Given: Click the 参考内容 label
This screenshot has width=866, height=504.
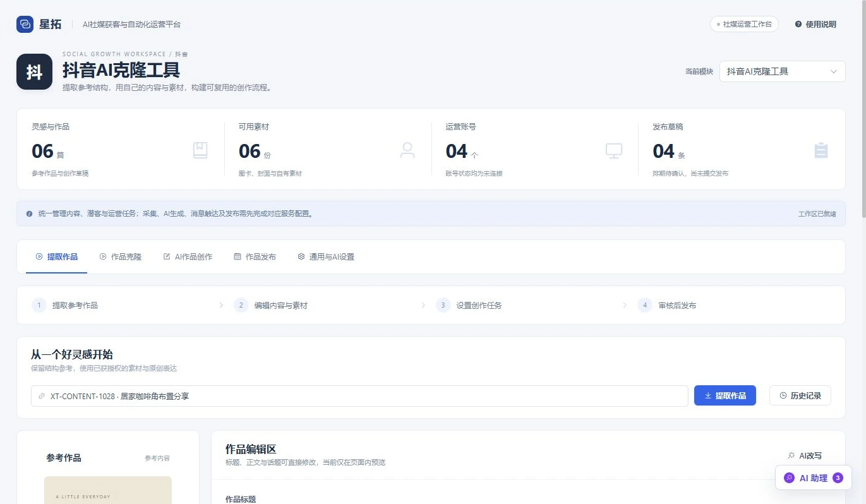Looking at the screenshot, I should [x=157, y=458].
